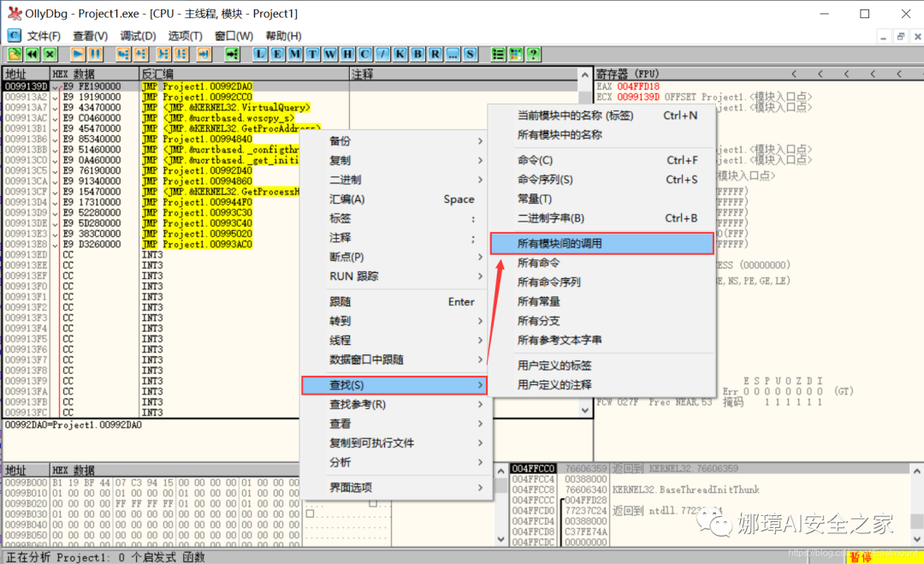Image resolution: width=924 pixels, height=564 pixels.
Task: Open Run trace with the ... button
Action: tap(453, 54)
